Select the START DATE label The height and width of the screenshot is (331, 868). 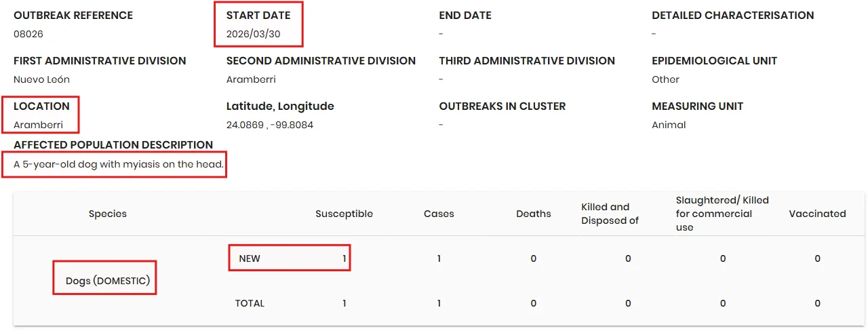[258, 16]
